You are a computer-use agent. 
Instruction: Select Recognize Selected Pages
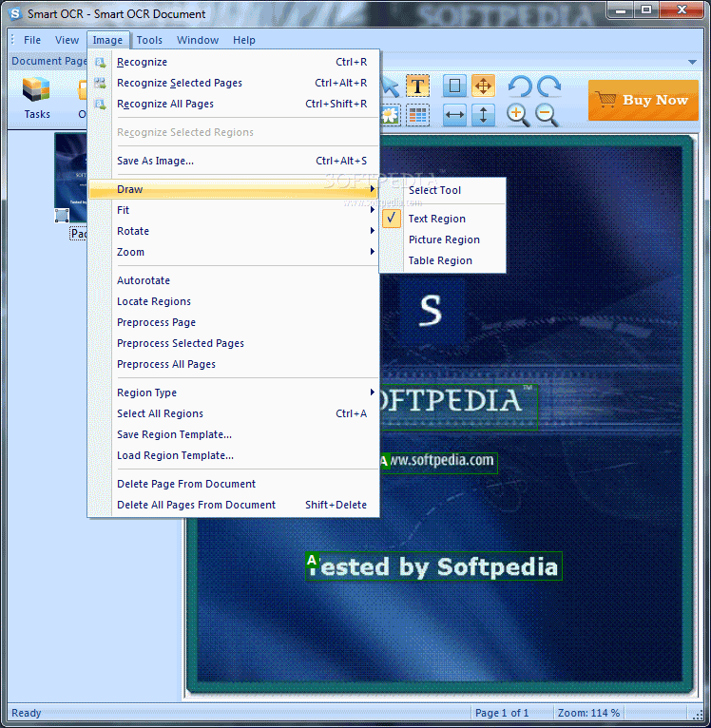click(233, 83)
